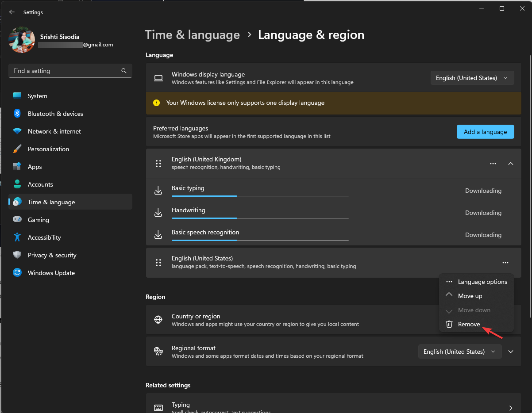Open Personalization settings
532x413 pixels.
click(70, 149)
